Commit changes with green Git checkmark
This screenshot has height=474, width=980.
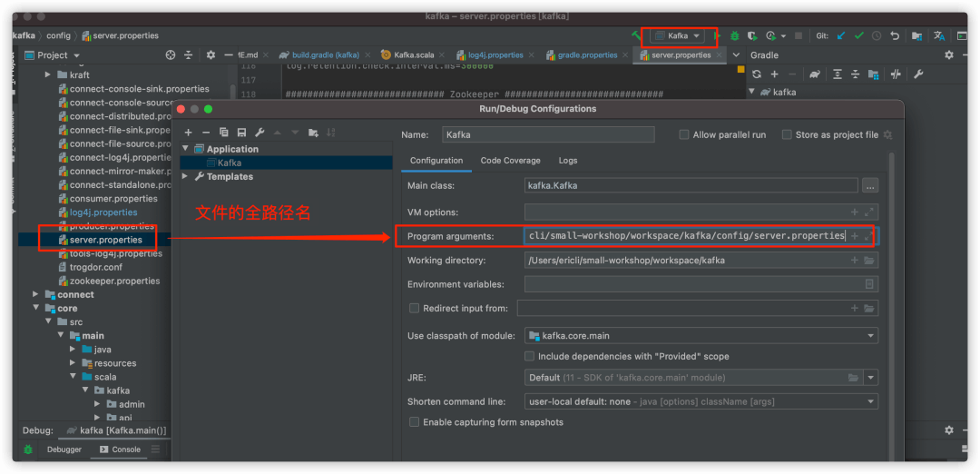click(859, 36)
